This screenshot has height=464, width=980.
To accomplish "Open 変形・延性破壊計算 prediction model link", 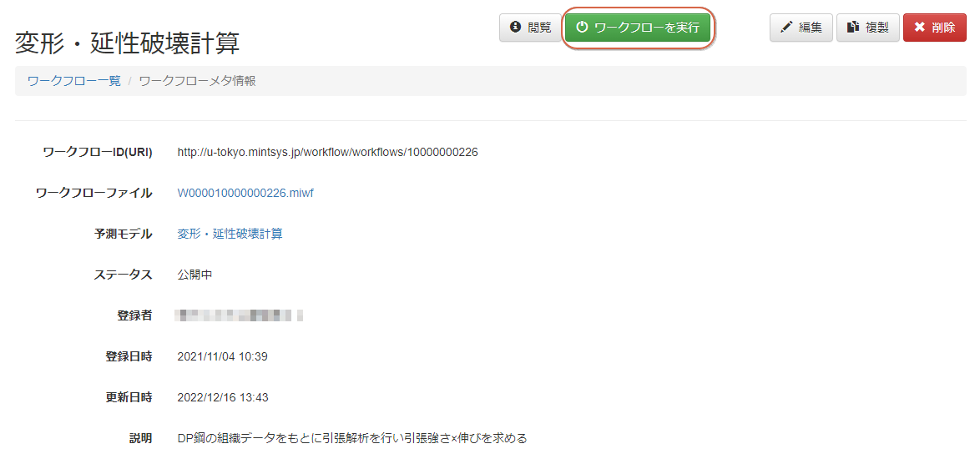I will point(230,235).
